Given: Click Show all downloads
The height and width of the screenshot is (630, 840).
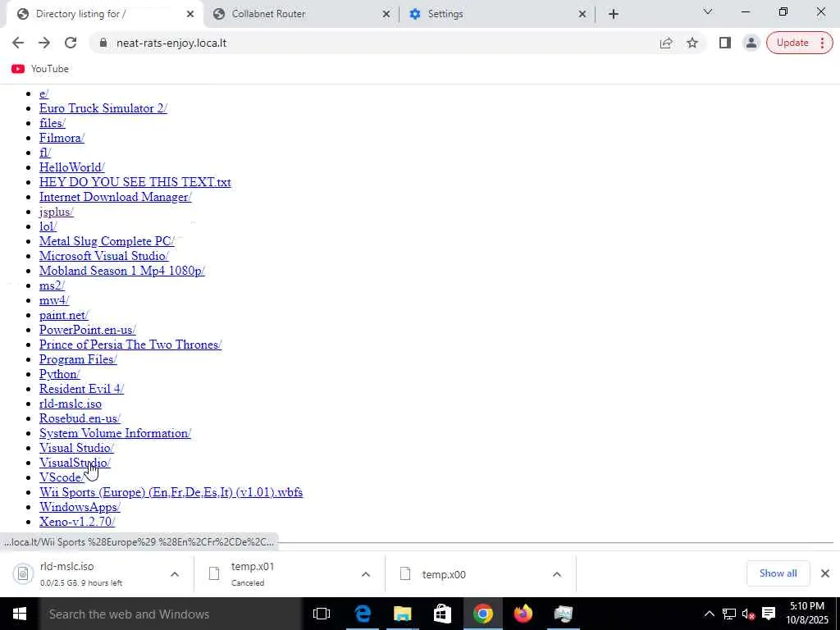Looking at the screenshot, I should 778,573.
